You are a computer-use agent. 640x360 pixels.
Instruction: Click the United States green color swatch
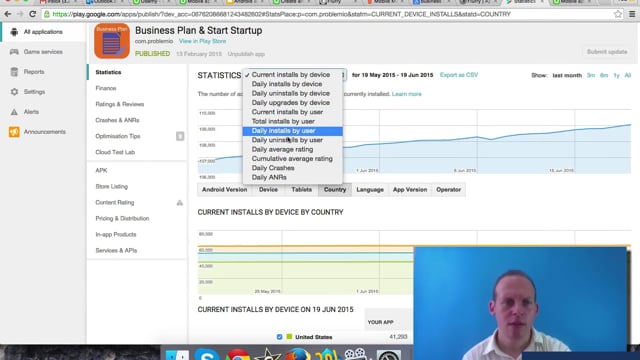pos(289,337)
